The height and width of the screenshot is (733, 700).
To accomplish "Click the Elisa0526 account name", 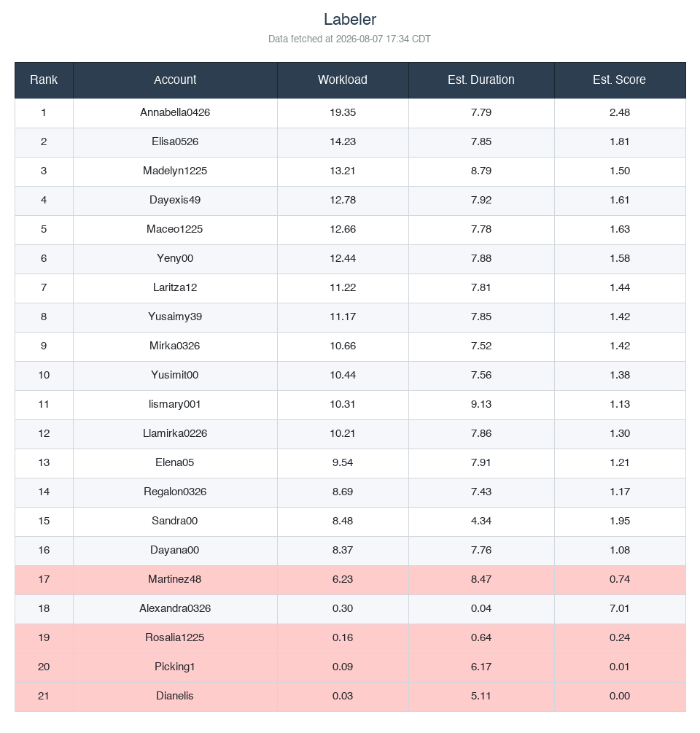I will 175,141.
